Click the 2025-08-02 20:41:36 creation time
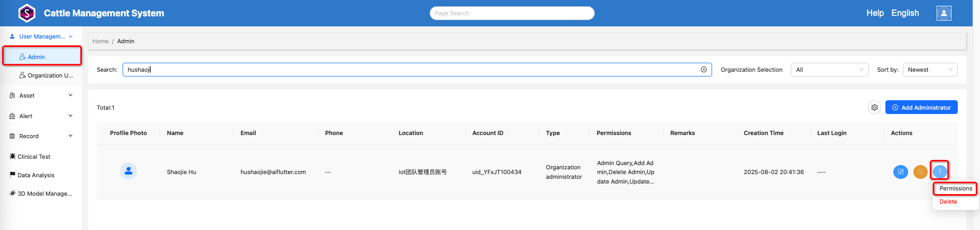This screenshot has width=980, height=230. coord(773,172)
